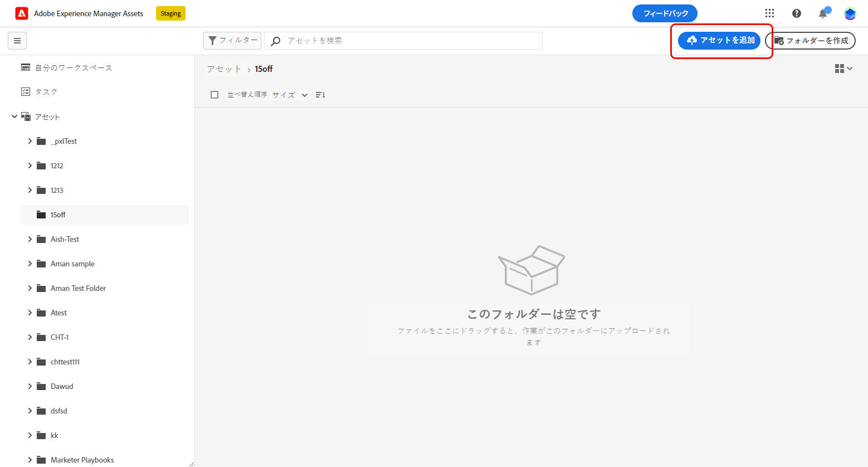The width and height of the screenshot is (868, 467).
Task: Open the user profile avatar
Action: click(850, 13)
